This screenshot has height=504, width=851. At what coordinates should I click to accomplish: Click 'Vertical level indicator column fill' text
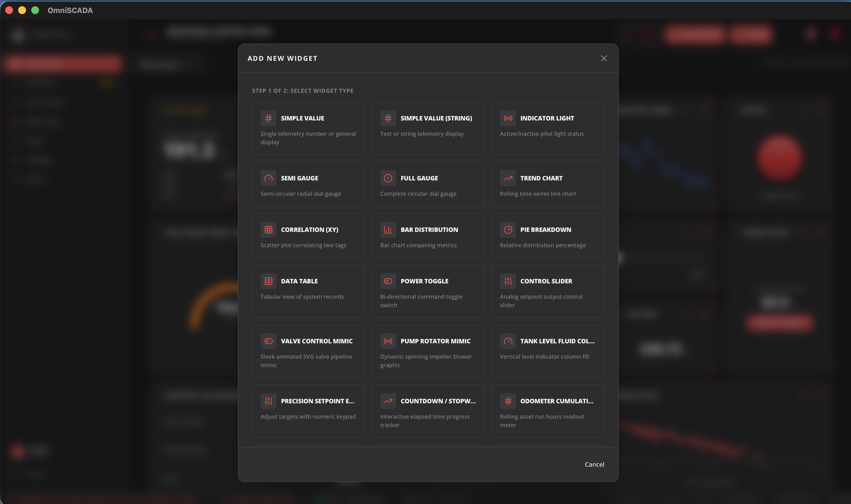point(544,357)
